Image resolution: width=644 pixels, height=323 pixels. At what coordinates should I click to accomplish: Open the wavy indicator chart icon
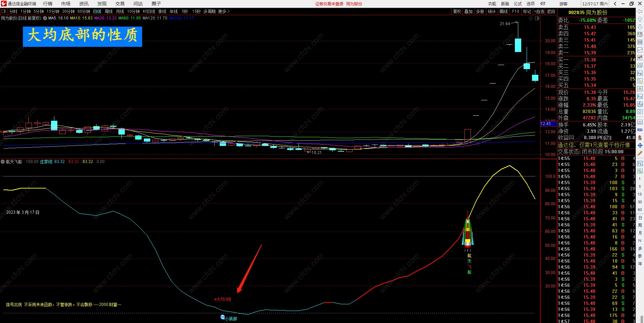[x=640, y=122]
